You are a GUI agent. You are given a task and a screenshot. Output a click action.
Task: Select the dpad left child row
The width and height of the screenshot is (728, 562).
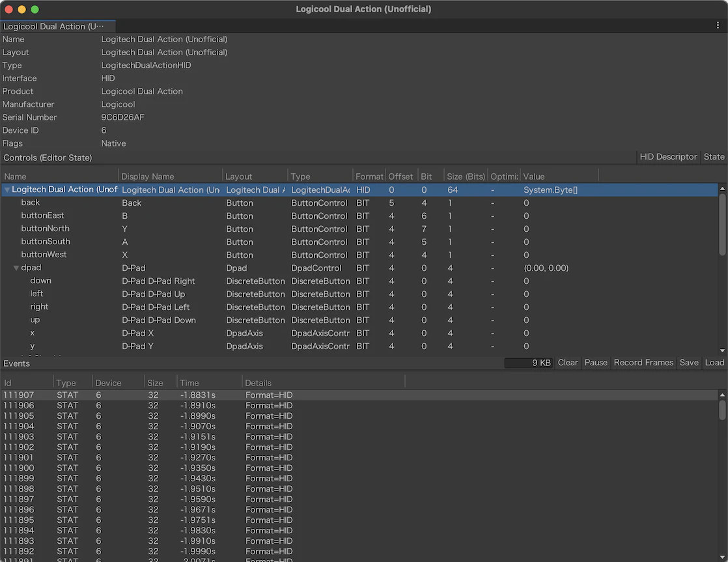[359, 294]
